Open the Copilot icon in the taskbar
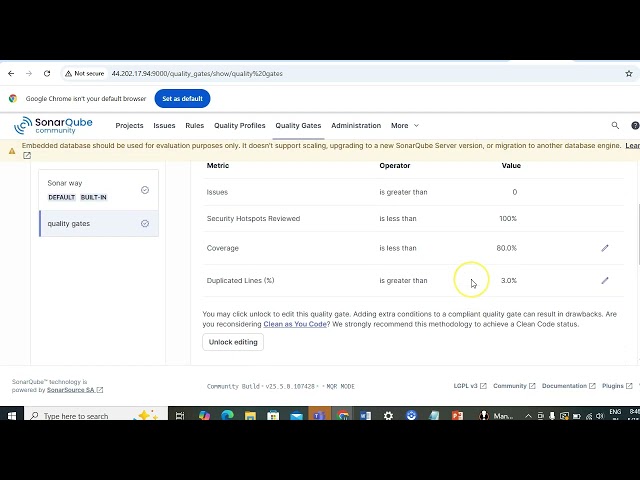640x480 pixels. click(x=204, y=416)
